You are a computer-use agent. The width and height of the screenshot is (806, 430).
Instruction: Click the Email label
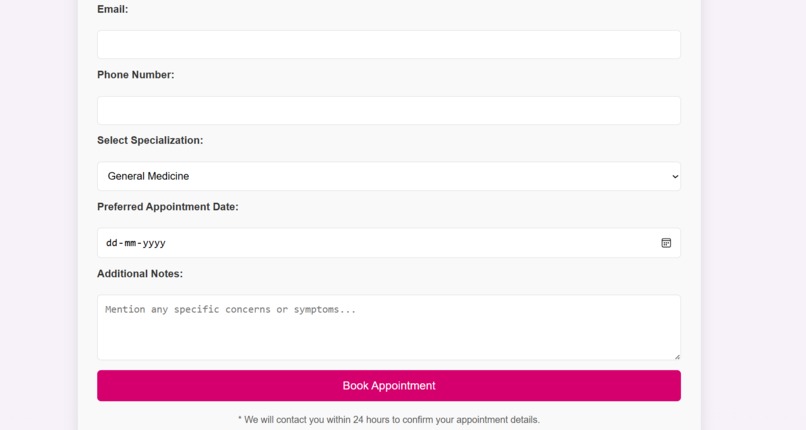pos(113,9)
